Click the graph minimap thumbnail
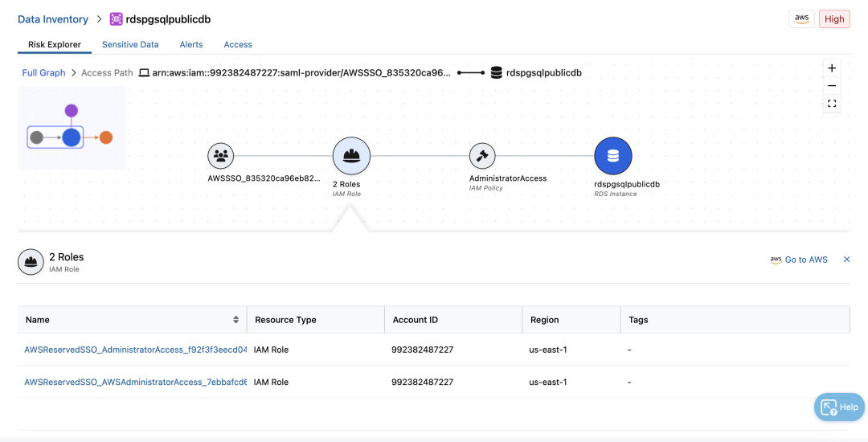Image resolution: width=868 pixels, height=442 pixels. tap(71, 128)
